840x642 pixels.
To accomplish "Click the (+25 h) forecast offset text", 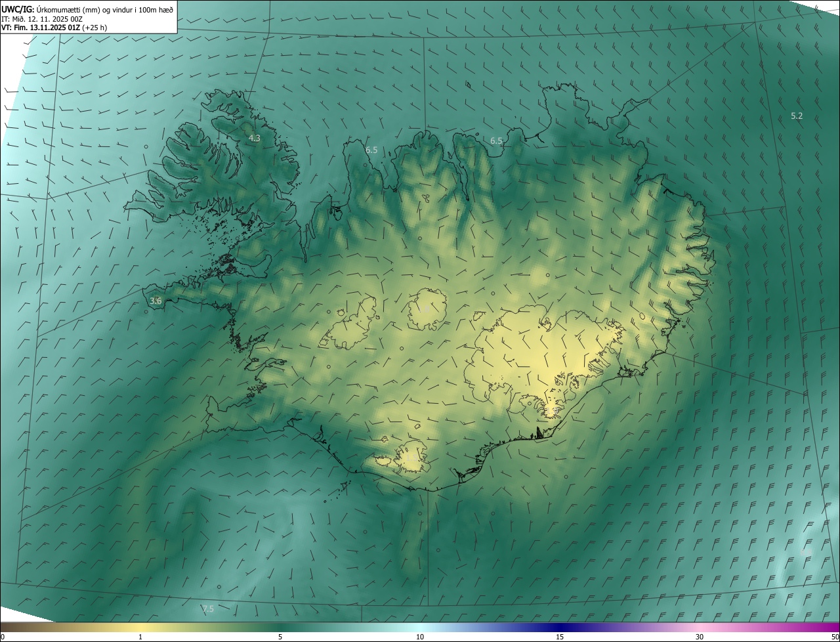I will click(x=94, y=28).
